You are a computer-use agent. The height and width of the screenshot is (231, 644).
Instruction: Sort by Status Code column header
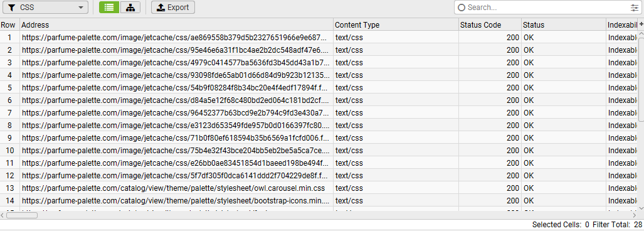(490, 24)
